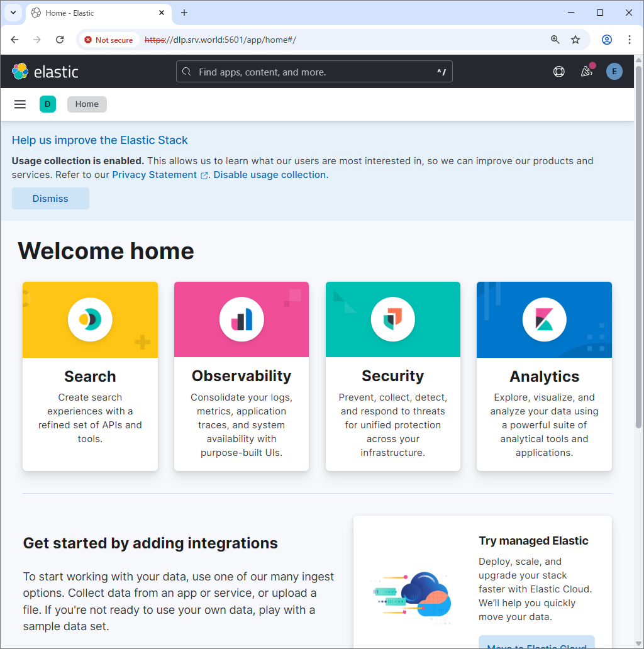This screenshot has height=649, width=644.
Task: Focus the Find apps, content search field
Action: point(314,72)
